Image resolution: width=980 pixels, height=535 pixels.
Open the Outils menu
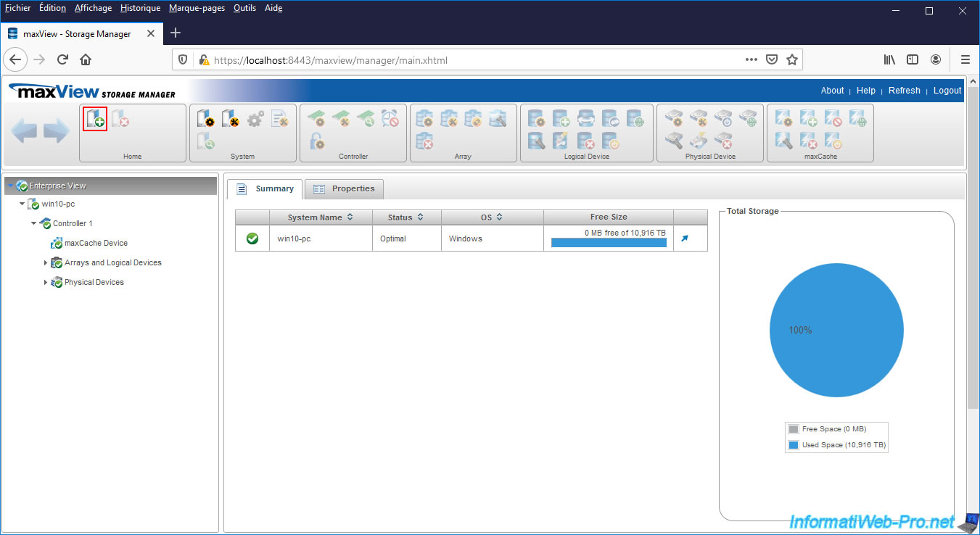pyautogui.click(x=244, y=8)
